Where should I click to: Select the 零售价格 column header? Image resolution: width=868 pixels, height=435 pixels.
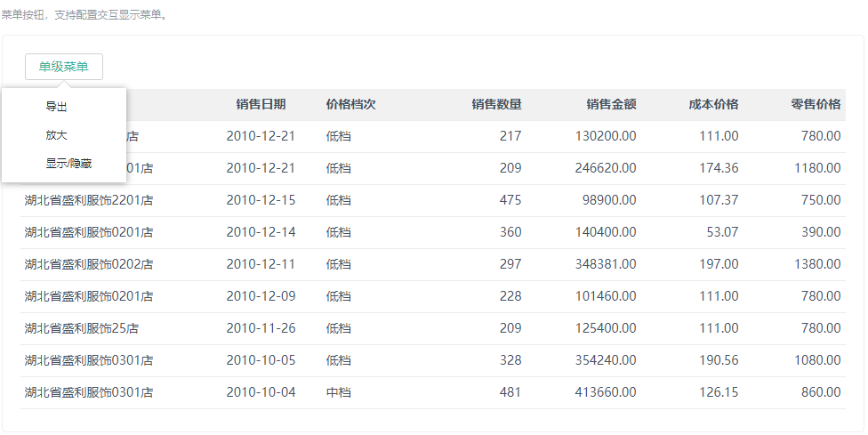pyautogui.click(x=816, y=104)
